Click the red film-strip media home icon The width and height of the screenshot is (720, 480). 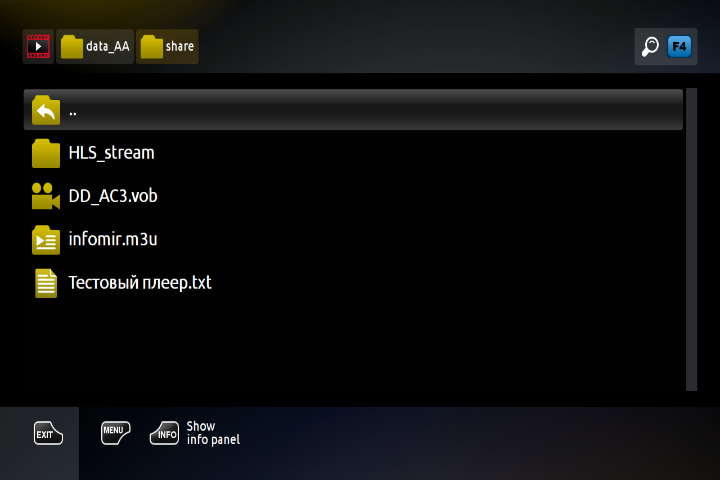(x=38, y=46)
